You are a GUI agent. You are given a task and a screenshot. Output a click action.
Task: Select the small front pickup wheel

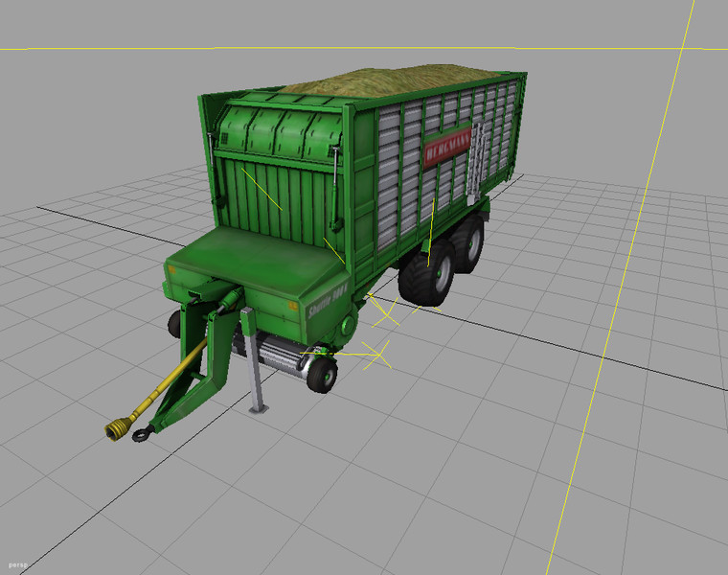tap(322, 375)
